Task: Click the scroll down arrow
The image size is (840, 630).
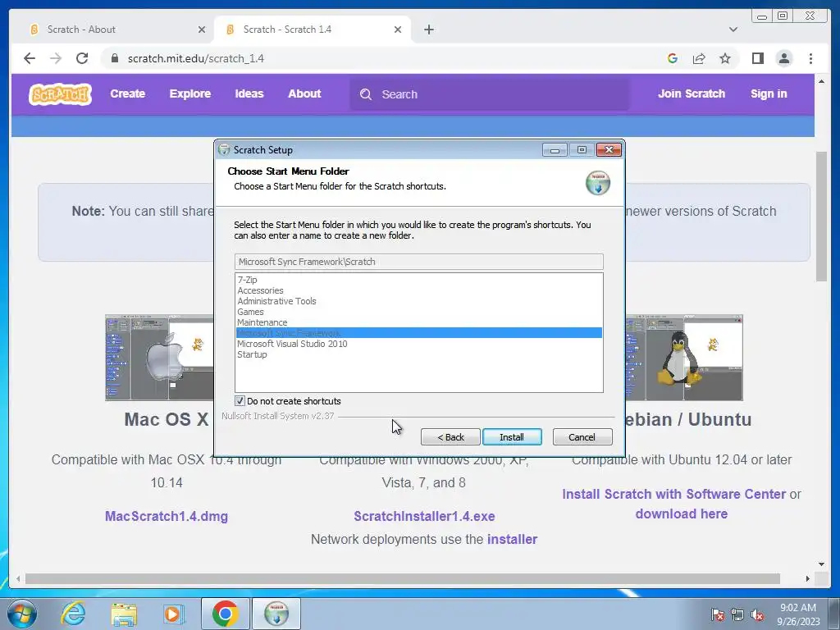Action: pos(821,564)
